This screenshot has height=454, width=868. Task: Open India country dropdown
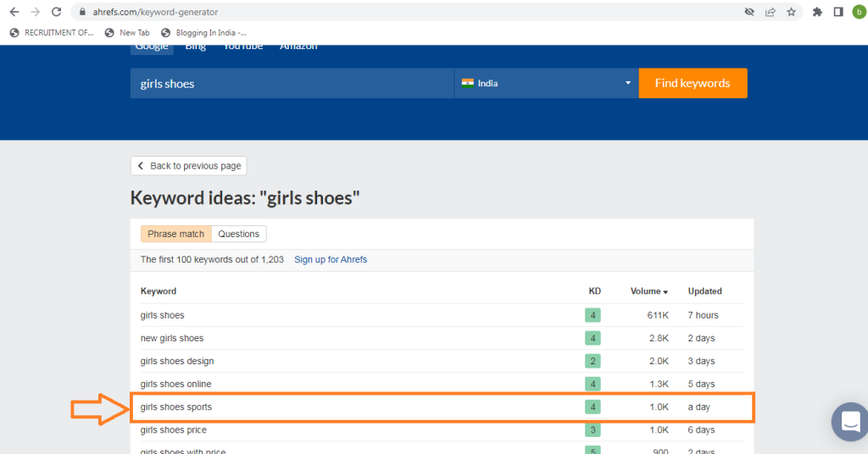click(x=547, y=84)
